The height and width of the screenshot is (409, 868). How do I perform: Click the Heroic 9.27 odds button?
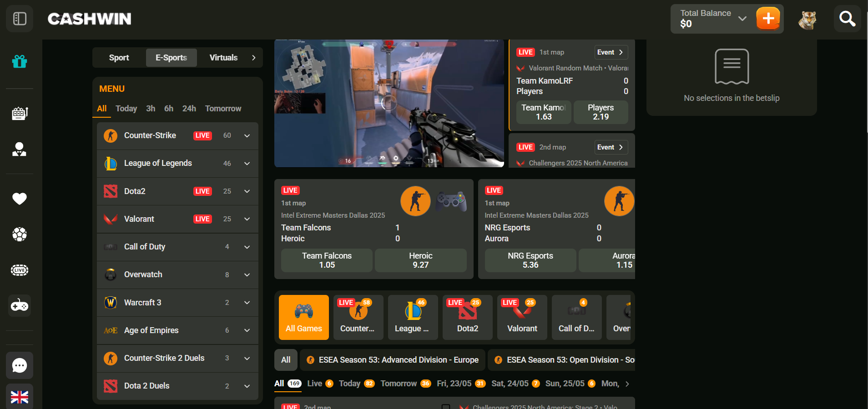pyautogui.click(x=420, y=260)
